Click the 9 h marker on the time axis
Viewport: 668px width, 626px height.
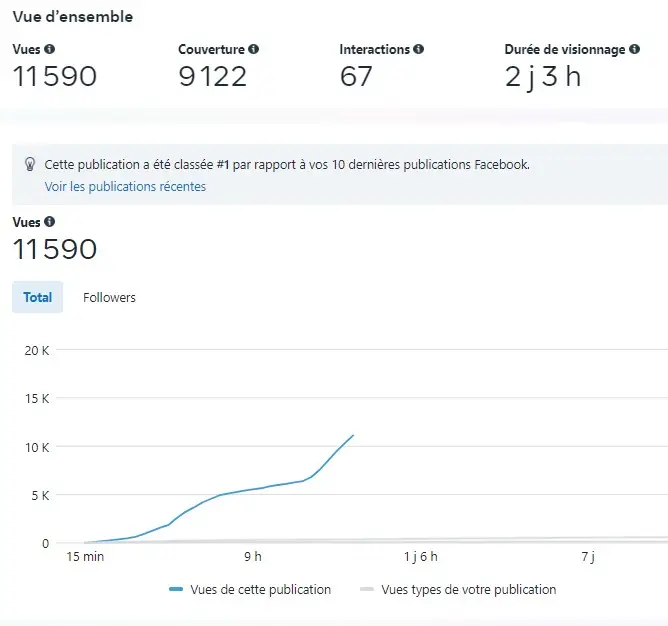click(252, 556)
